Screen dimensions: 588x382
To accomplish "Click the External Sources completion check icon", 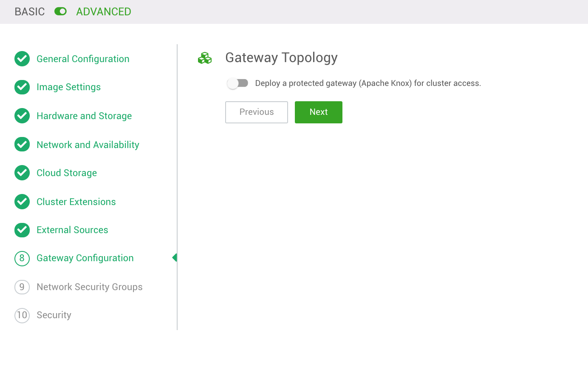I will [22, 230].
